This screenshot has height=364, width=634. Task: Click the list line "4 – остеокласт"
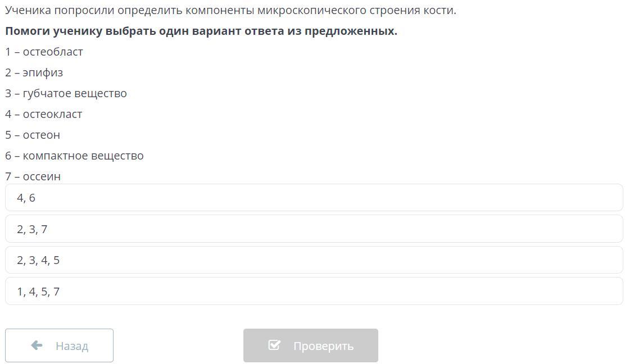(x=44, y=114)
